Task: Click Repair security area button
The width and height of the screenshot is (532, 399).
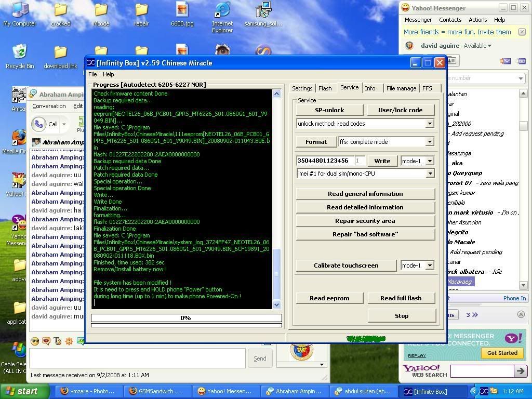Action: 365,220
